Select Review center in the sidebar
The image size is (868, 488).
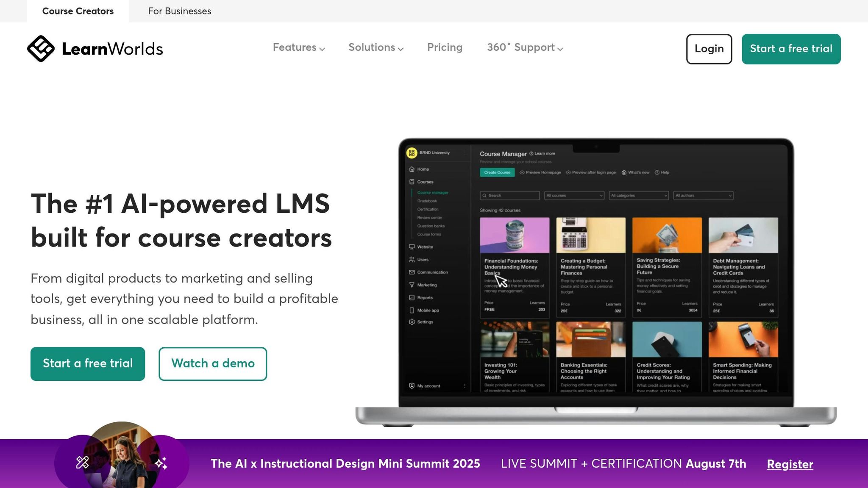coord(429,217)
